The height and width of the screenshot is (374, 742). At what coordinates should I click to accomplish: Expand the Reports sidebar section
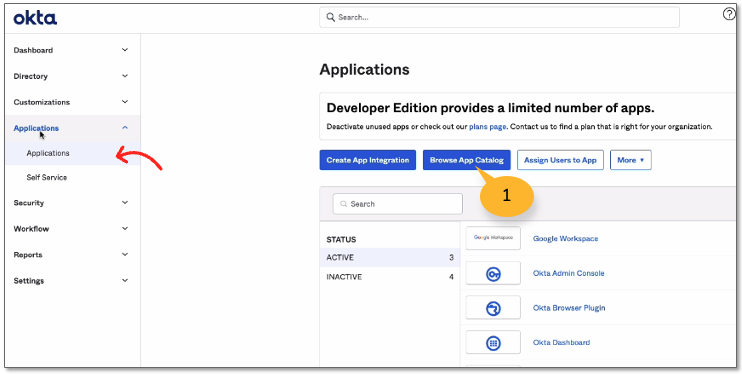(x=125, y=255)
